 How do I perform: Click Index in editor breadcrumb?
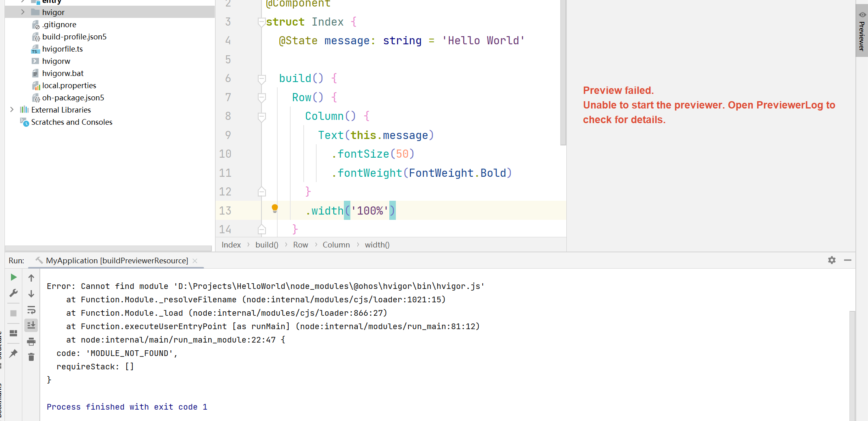pos(231,245)
